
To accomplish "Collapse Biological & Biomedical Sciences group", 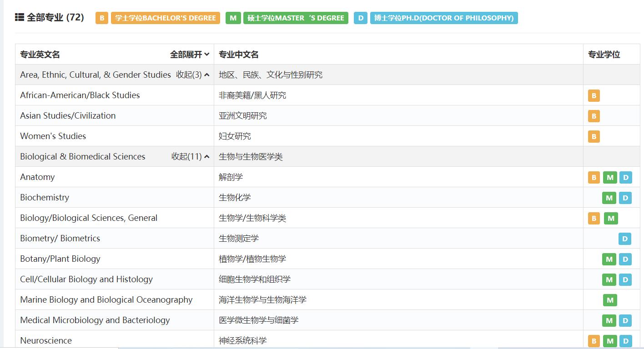I will coord(191,156).
